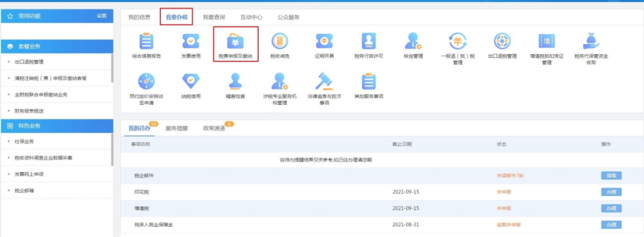Open the 公众服务 tab
Screen dimensions: 644x237
[289, 18]
